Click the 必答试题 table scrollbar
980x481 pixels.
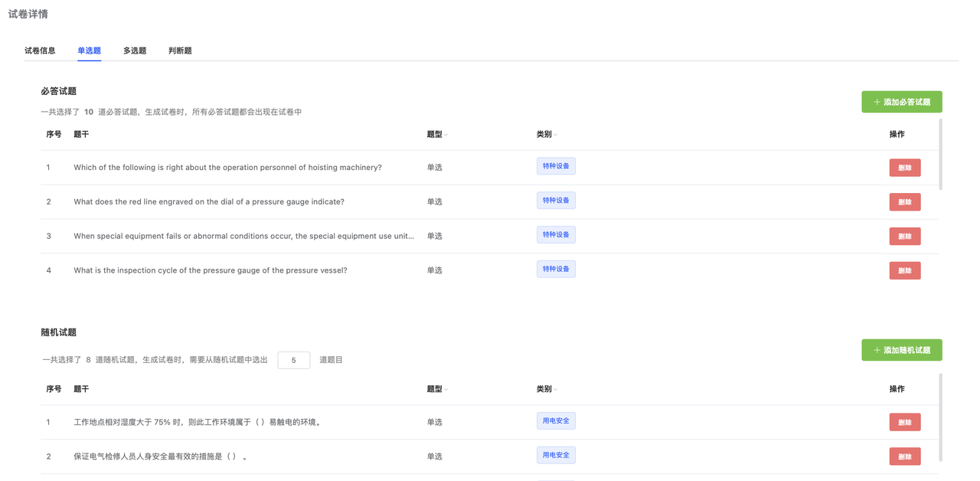click(x=940, y=154)
